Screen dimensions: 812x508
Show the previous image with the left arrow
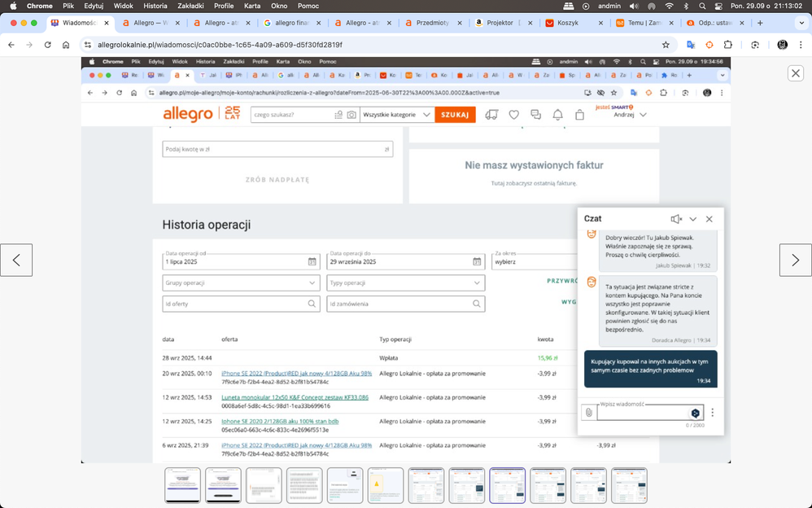(x=16, y=260)
